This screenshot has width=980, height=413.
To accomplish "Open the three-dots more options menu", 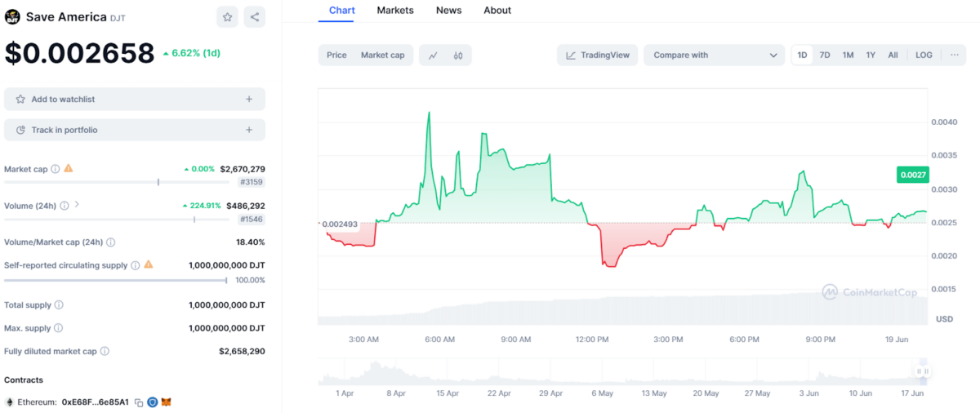I will (955, 55).
